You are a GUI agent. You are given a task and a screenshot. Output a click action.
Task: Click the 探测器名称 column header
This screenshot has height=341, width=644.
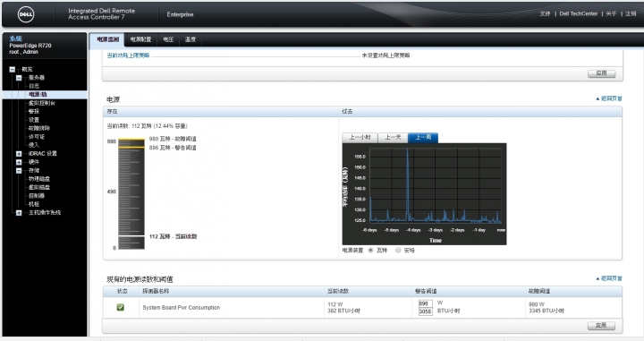[156, 291]
